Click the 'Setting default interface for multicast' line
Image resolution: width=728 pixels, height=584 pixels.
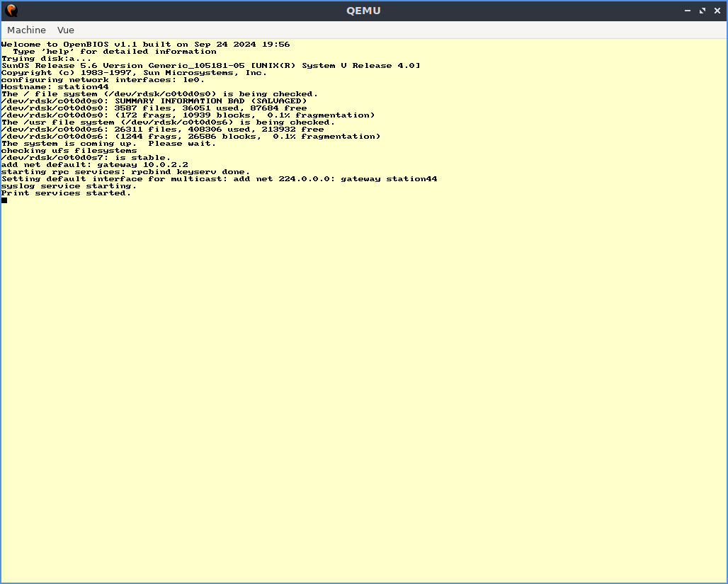[x=219, y=178]
